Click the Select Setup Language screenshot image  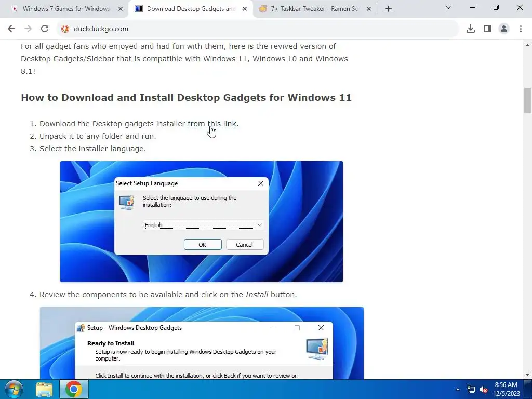tap(202, 221)
